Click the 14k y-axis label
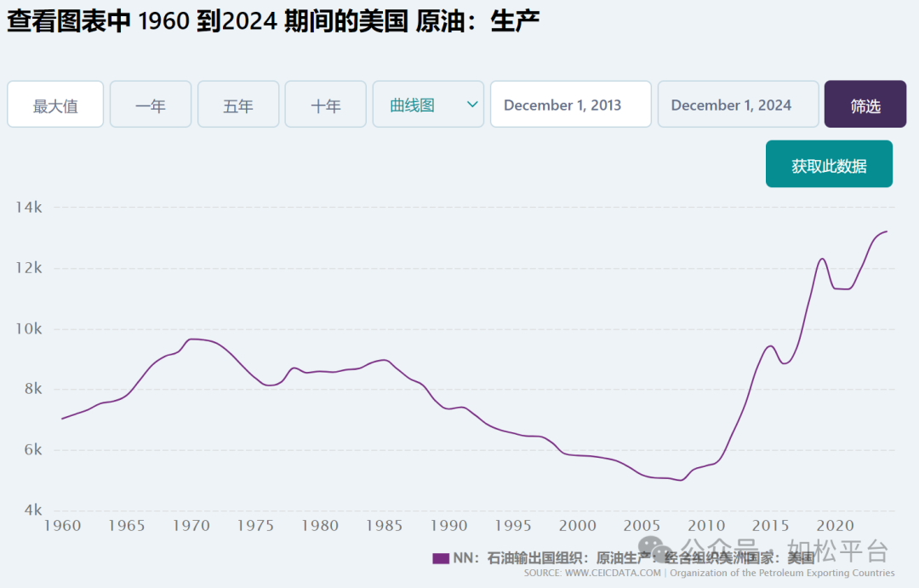This screenshot has width=919, height=588. pyautogui.click(x=30, y=208)
